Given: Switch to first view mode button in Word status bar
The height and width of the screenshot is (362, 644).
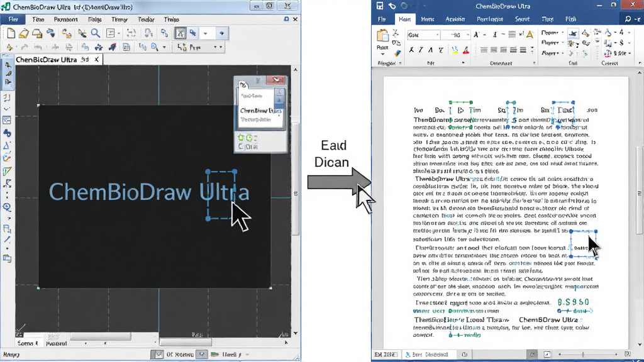Looking at the screenshot, I should coord(532,354).
